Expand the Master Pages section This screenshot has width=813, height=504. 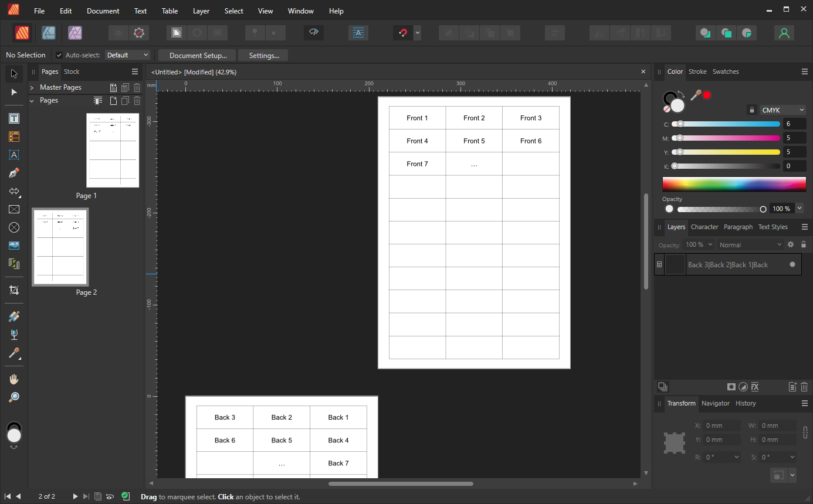click(32, 87)
